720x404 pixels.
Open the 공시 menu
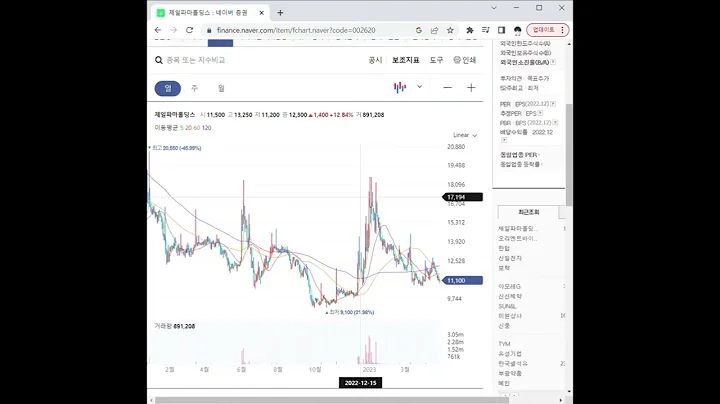click(375, 60)
